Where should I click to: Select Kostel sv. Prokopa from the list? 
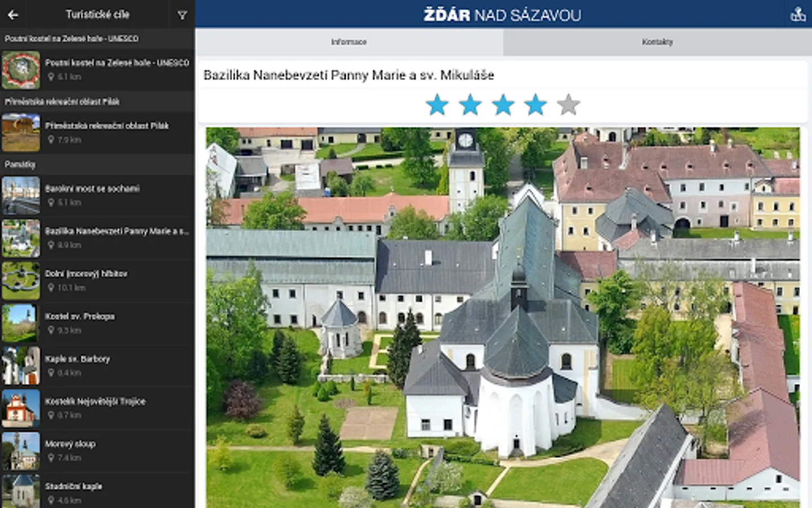click(96, 322)
